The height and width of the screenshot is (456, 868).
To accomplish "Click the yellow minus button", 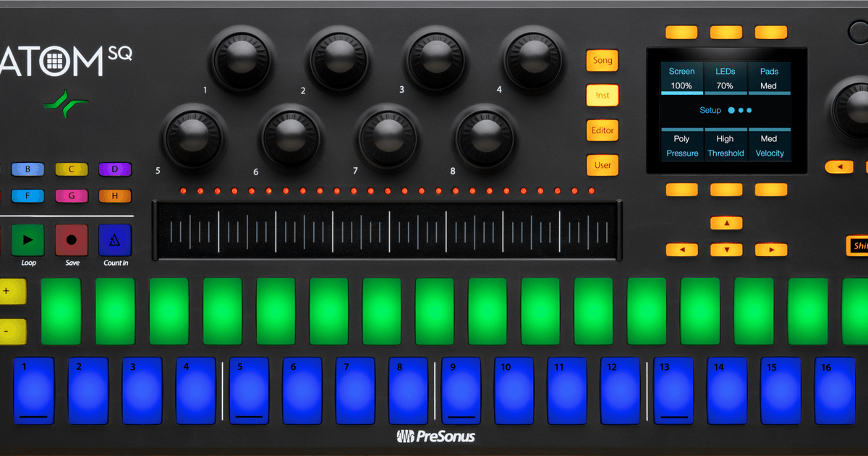I will 10,331.
